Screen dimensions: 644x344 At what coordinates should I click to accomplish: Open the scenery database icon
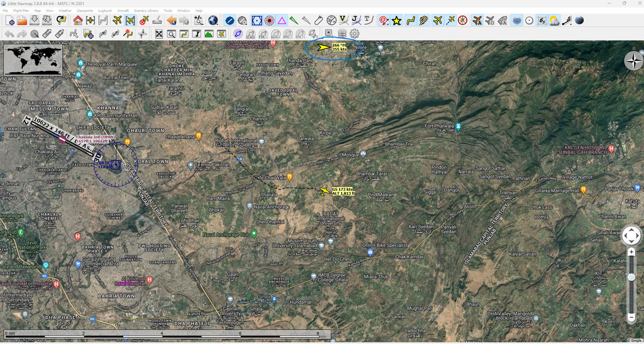[342, 34]
